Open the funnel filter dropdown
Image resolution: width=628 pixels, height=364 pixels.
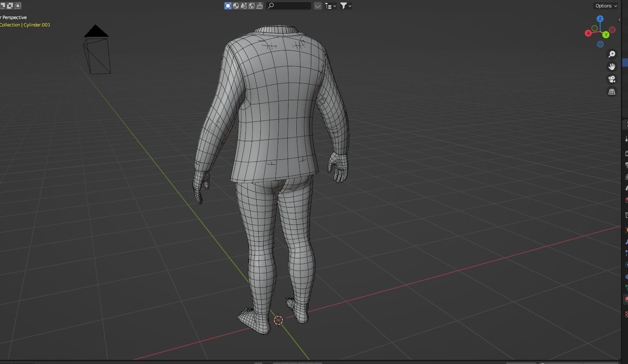(346, 6)
